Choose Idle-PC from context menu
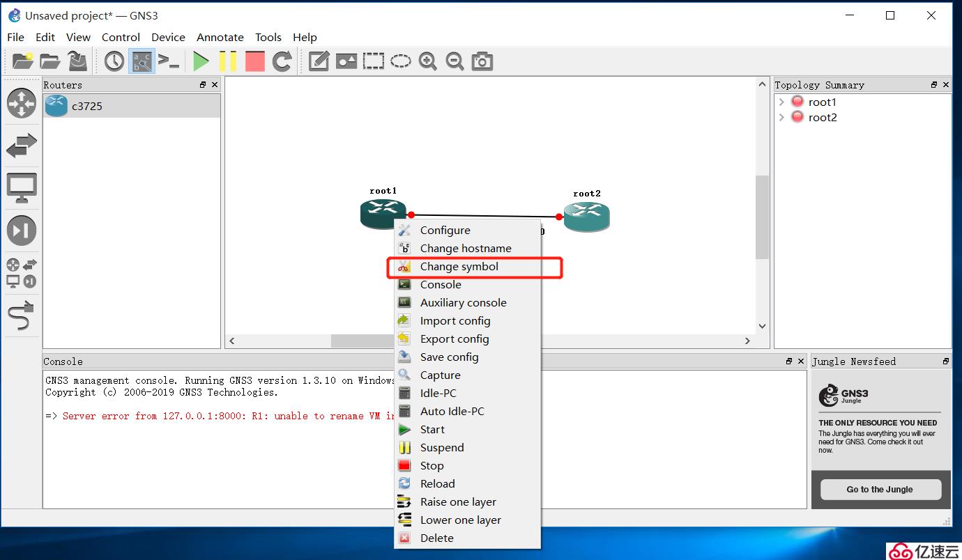 [x=468, y=393]
